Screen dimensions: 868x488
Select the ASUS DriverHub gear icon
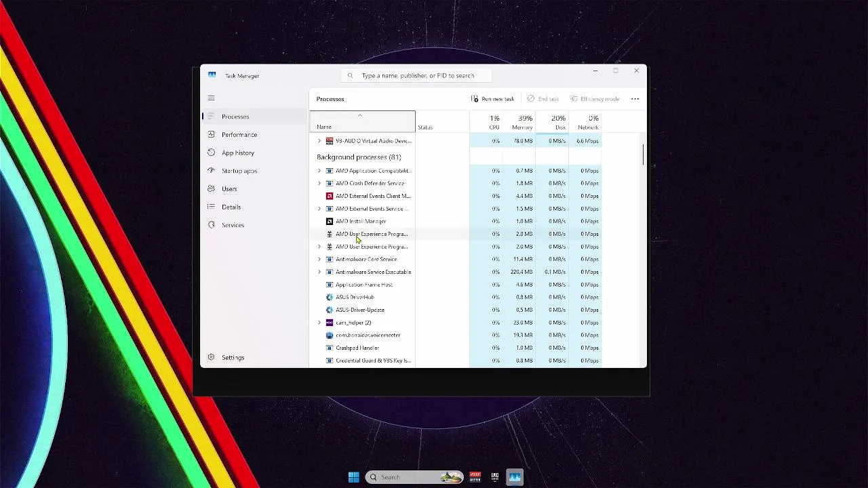click(330, 297)
